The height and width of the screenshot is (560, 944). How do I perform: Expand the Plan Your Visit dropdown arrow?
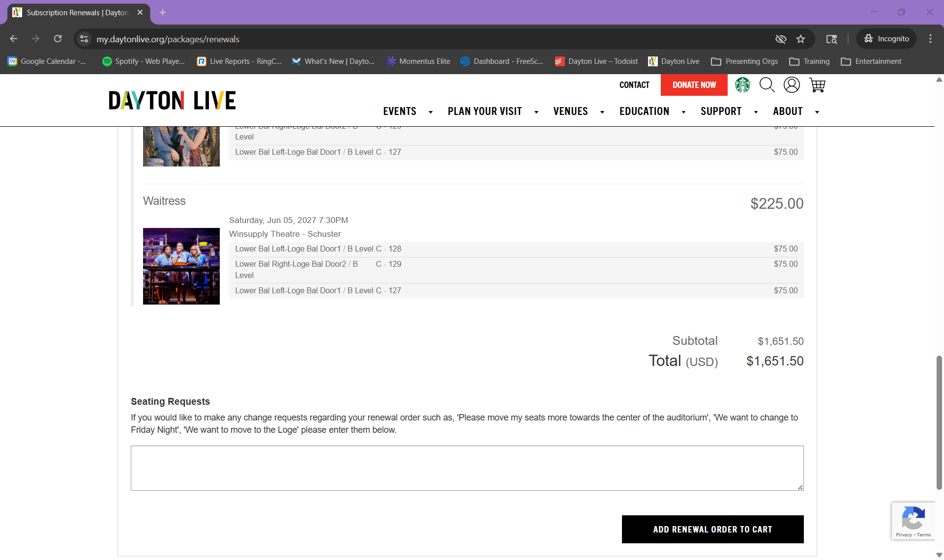click(536, 112)
